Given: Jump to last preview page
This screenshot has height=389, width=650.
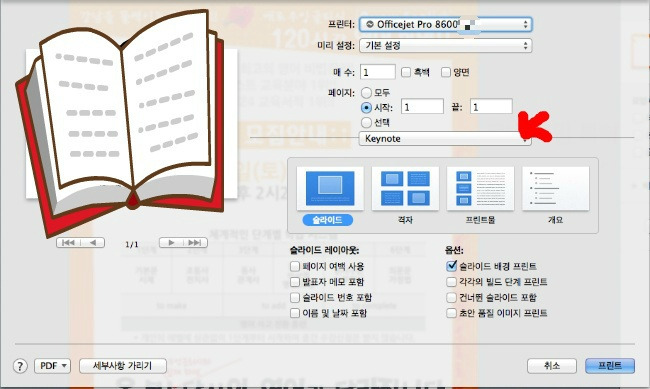Looking at the screenshot, I should coord(195,243).
